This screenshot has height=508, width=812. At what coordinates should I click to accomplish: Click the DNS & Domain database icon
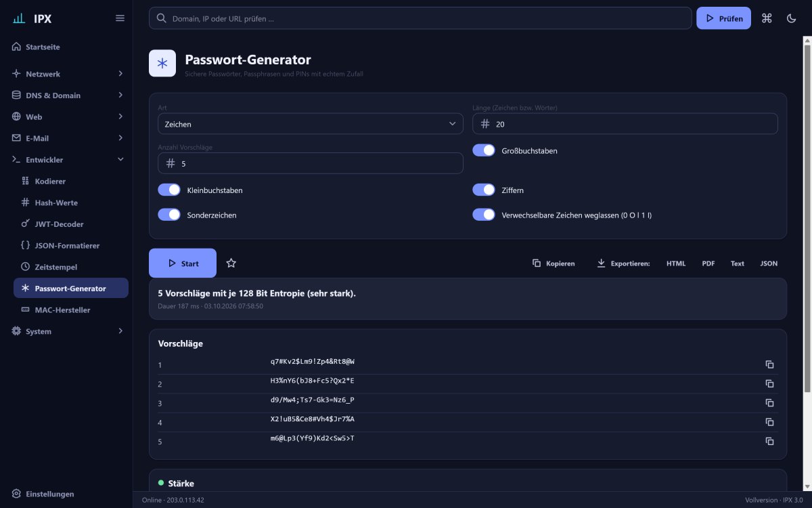tap(16, 96)
